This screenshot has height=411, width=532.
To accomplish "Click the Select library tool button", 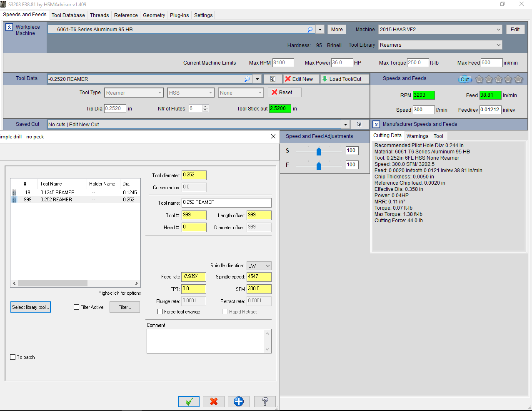I will tap(30, 307).
